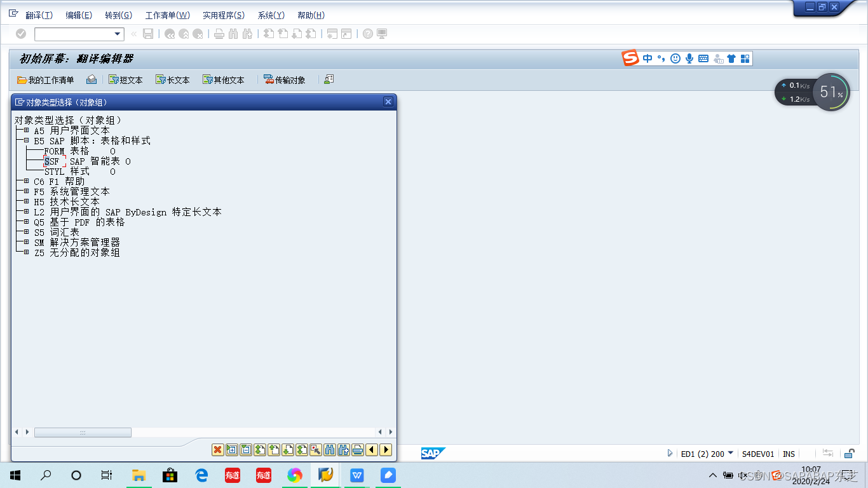Click the black left arrow icon in dialog toolbar

coord(371,450)
